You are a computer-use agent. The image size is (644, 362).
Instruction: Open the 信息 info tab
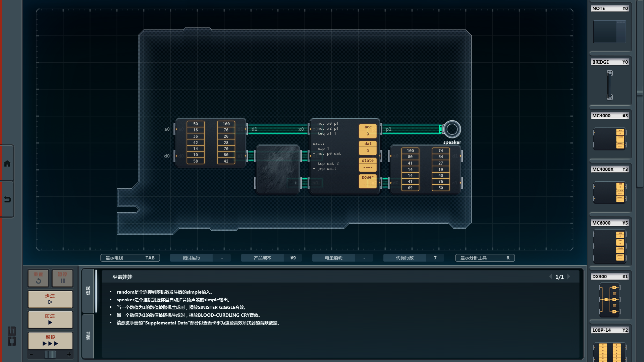[x=88, y=291]
